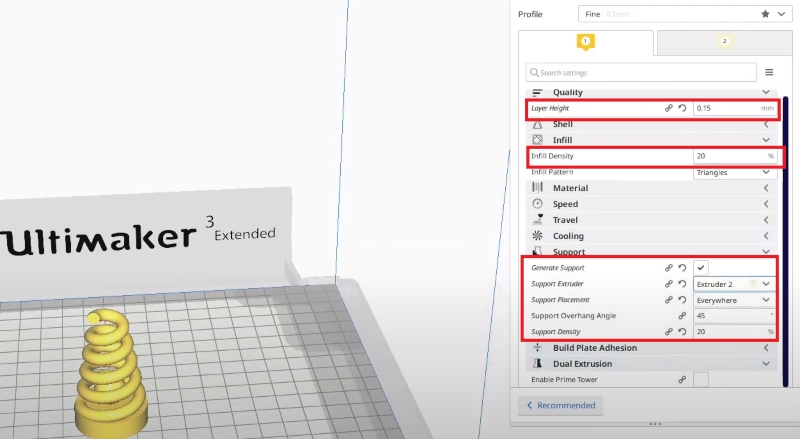Screen dimensions: 800x439
Task: Open the Travel category via its icon
Action: [537, 220]
